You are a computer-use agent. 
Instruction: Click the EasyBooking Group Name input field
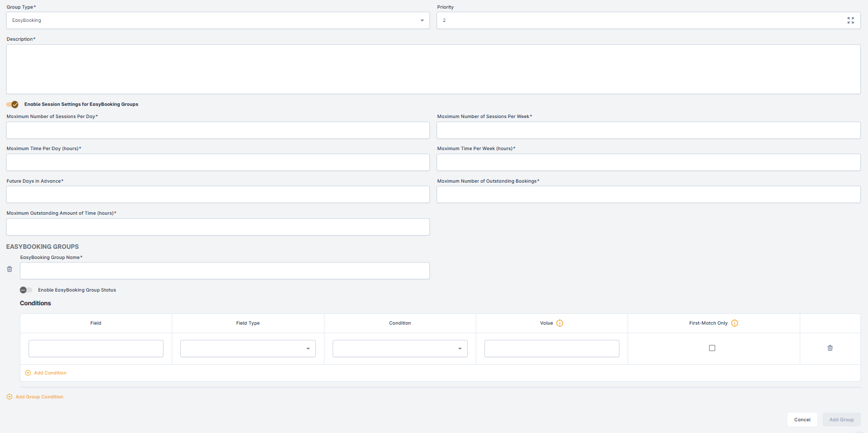(225, 271)
